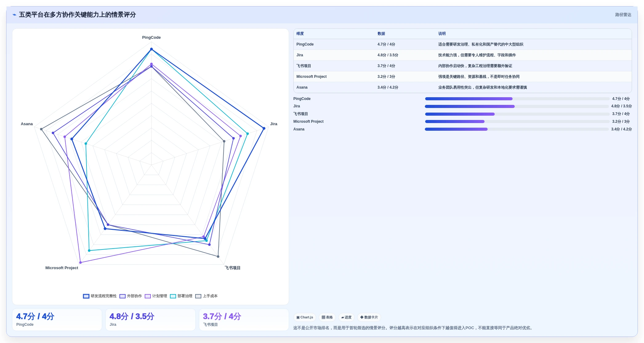
Task: Select the PingCode table row name
Action: click(305, 44)
